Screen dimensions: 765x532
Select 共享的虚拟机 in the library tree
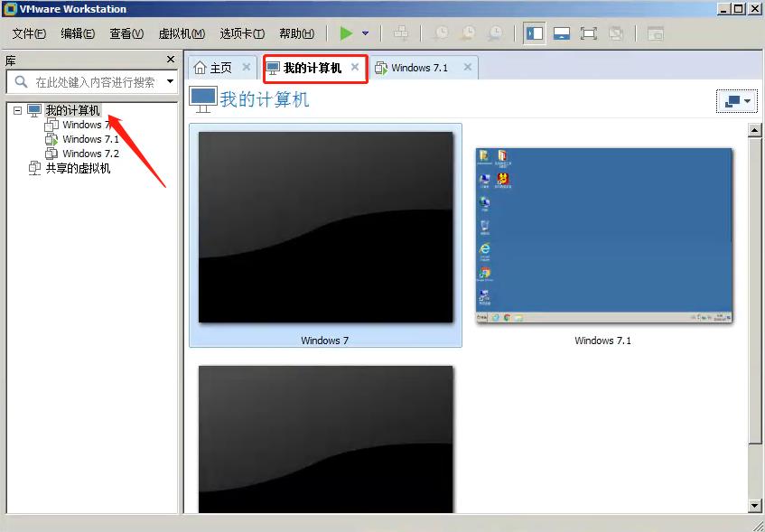tap(78, 168)
